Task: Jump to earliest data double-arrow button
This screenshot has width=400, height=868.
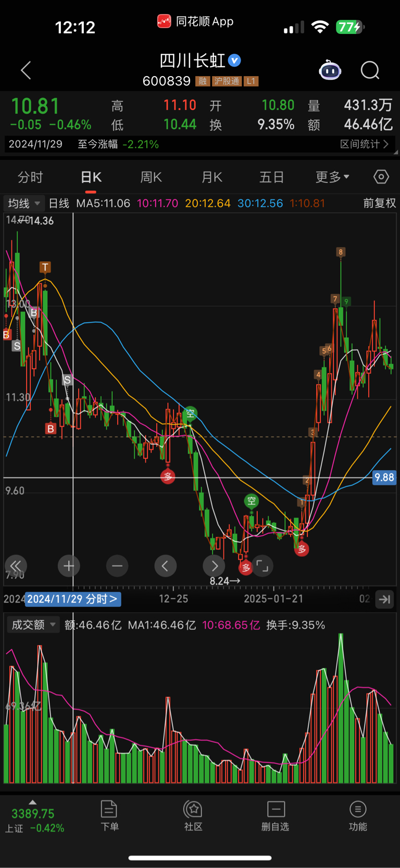Action: coord(16,566)
